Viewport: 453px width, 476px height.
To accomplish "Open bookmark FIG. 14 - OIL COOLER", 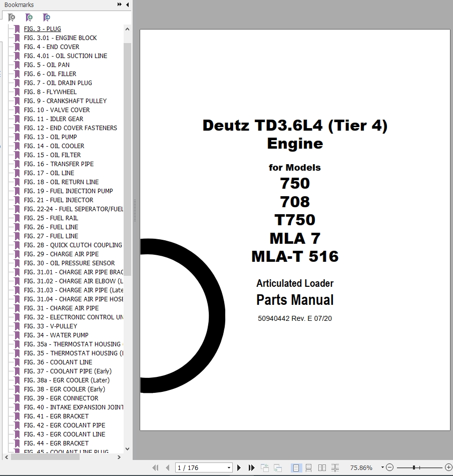I will click(x=54, y=146).
